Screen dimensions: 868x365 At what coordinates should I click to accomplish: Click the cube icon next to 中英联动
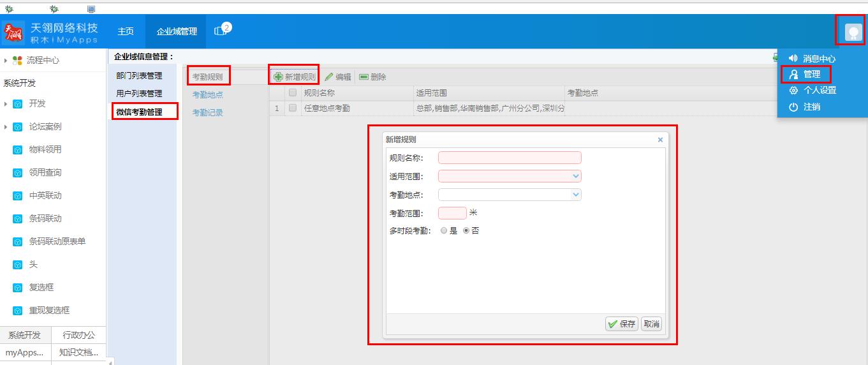(18, 196)
